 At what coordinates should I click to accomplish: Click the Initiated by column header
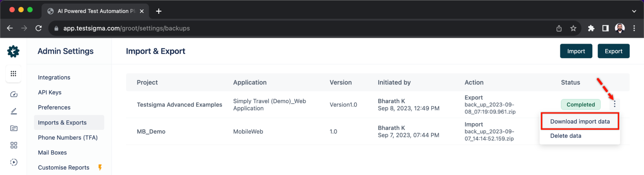[x=394, y=83]
